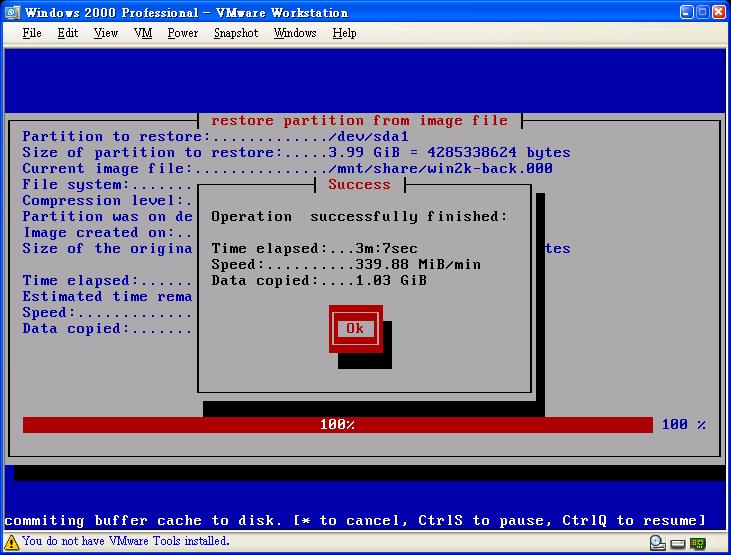Click 'Data copied:....1.03 GiB' line

318,280
